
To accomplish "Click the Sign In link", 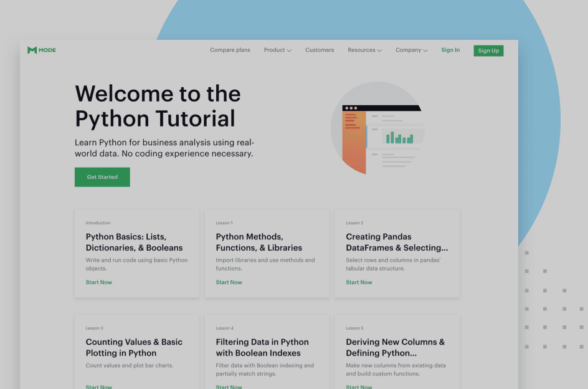I will (x=450, y=50).
